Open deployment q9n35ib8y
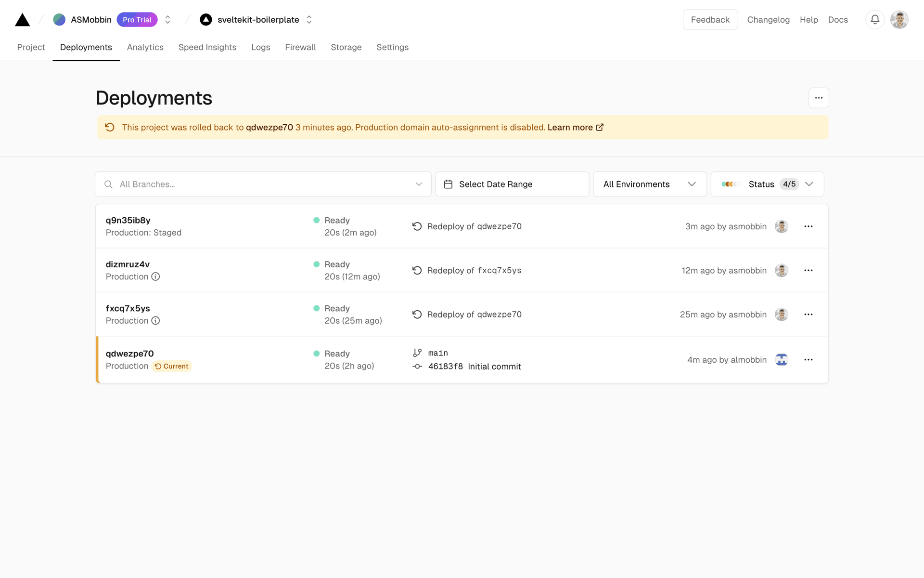The height and width of the screenshot is (578, 924). coord(128,220)
